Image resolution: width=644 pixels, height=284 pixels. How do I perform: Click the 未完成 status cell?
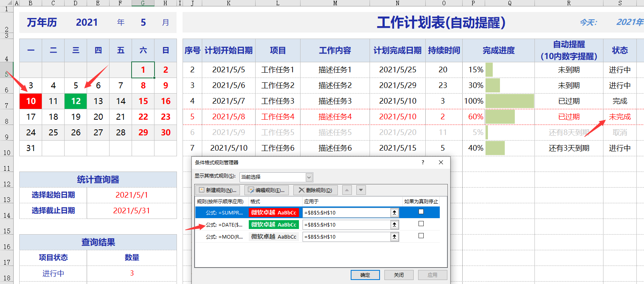click(620, 117)
